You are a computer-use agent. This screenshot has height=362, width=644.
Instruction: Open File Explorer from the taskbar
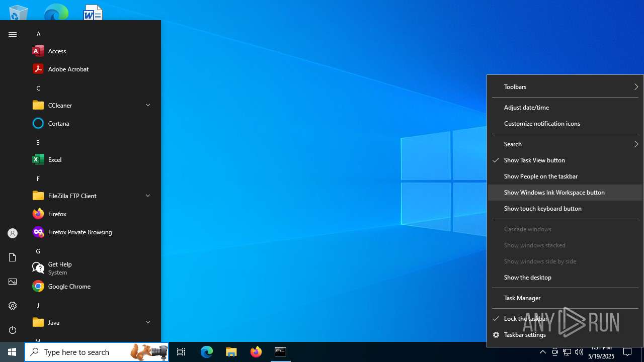(x=231, y=352)
